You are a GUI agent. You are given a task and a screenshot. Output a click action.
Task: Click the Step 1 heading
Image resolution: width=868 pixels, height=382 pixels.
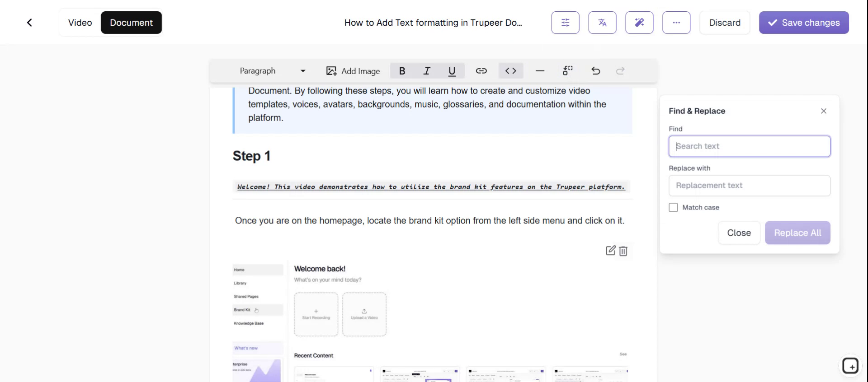point(251,156)
